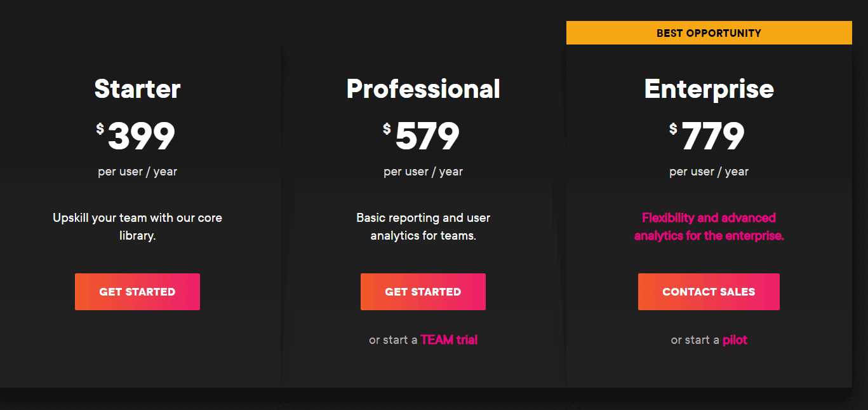Click the Starter plan heading

137,89
